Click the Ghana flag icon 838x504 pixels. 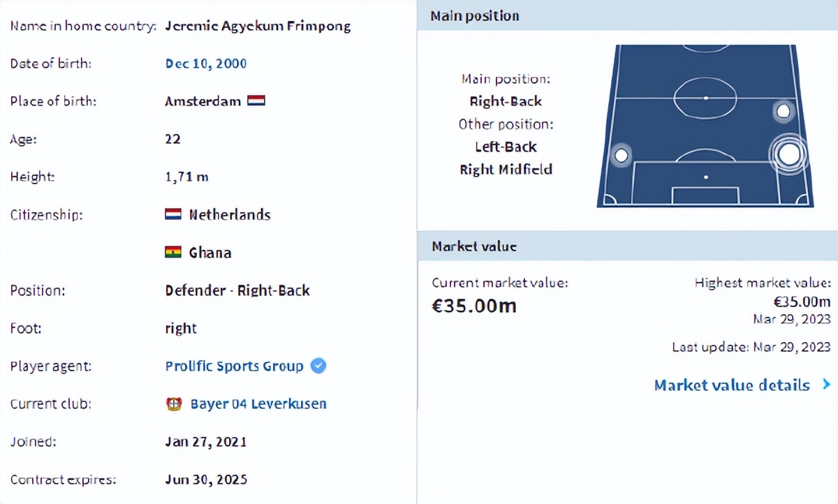tap(173, 252)
